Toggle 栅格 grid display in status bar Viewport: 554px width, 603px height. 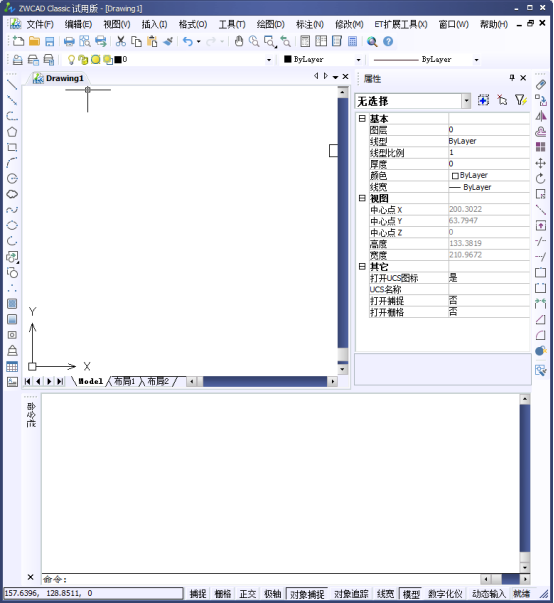point(223,593)
